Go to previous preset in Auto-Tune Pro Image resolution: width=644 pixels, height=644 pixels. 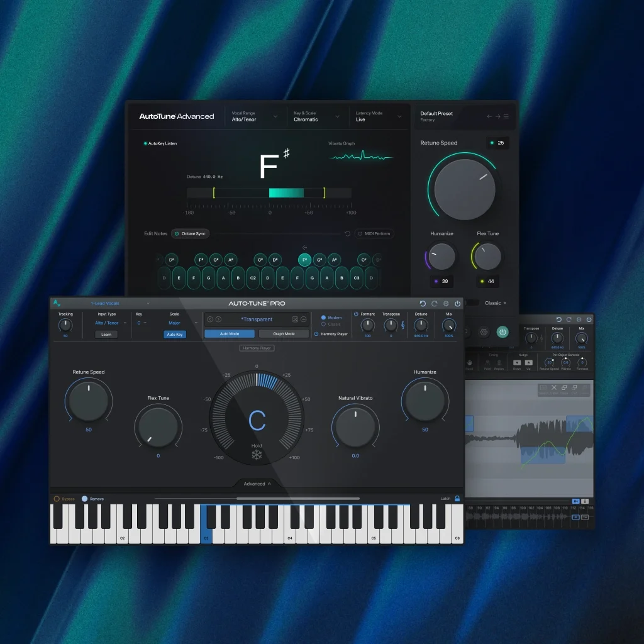[x=210, y=319]
